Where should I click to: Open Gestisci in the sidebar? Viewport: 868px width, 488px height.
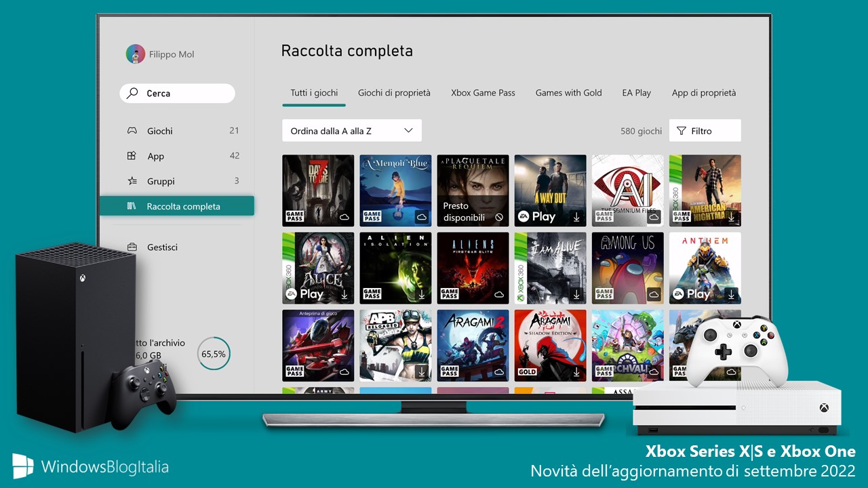[177, 247]
